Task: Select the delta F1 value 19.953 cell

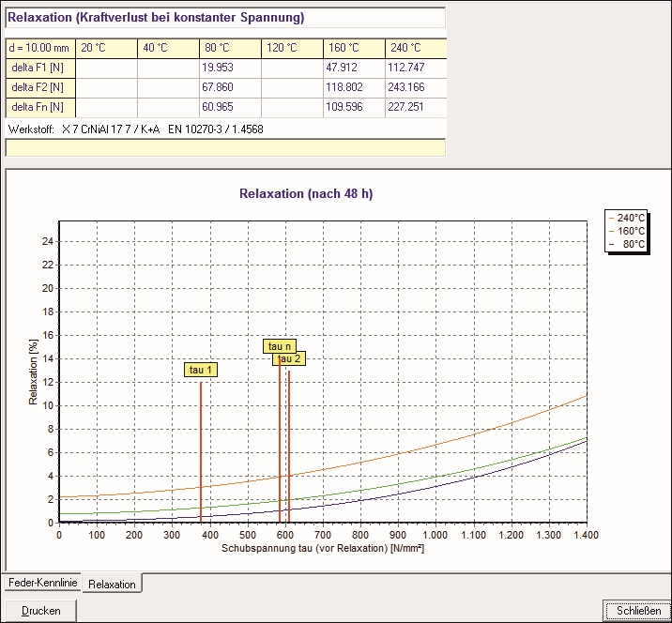Action: click(230, 68)
